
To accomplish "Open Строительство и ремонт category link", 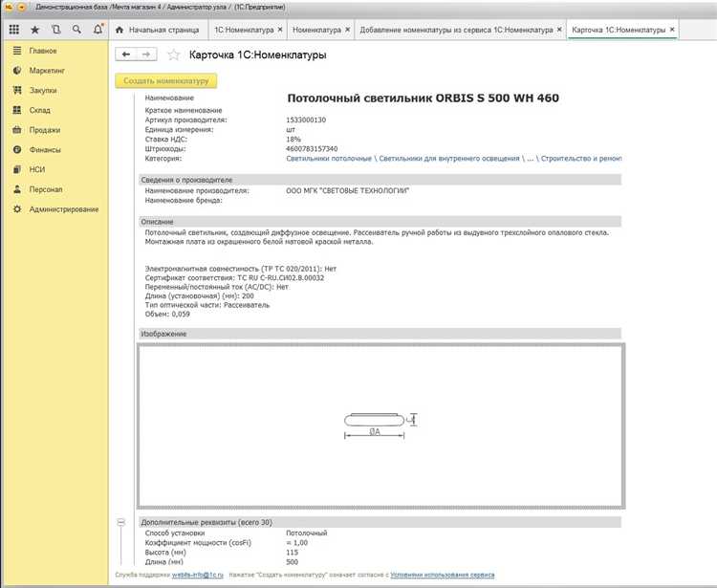I will [581, 159].
